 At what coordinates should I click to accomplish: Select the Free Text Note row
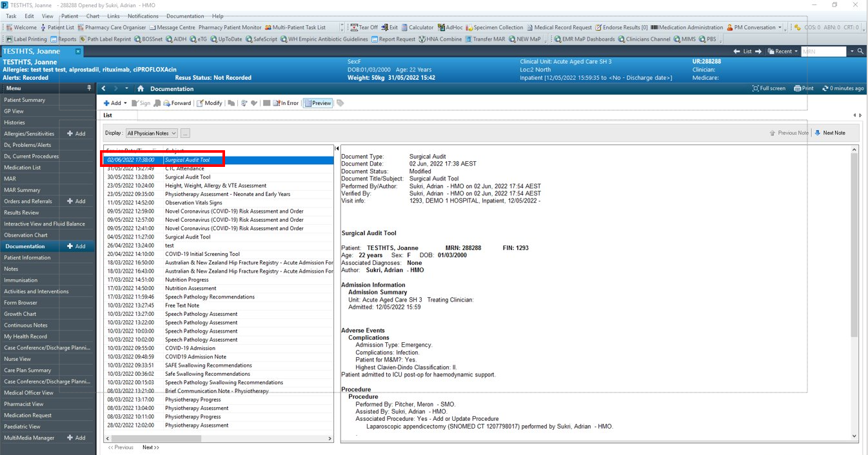pos(219,305)
